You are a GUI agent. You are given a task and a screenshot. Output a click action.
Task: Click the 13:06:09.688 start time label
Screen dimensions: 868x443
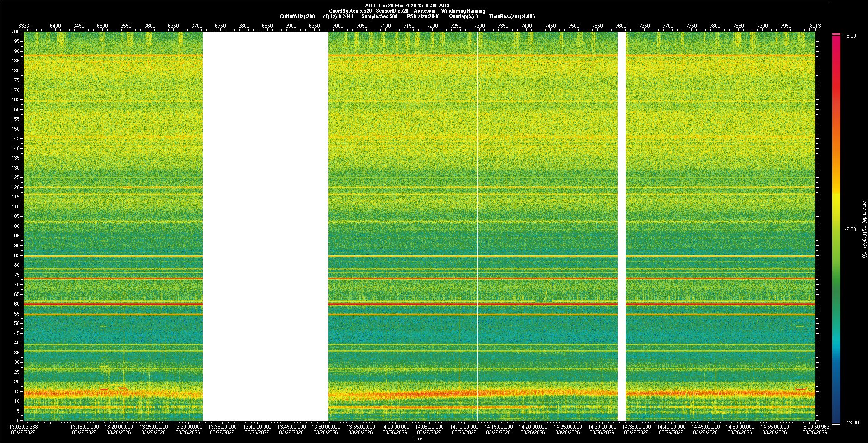[24, 426]
